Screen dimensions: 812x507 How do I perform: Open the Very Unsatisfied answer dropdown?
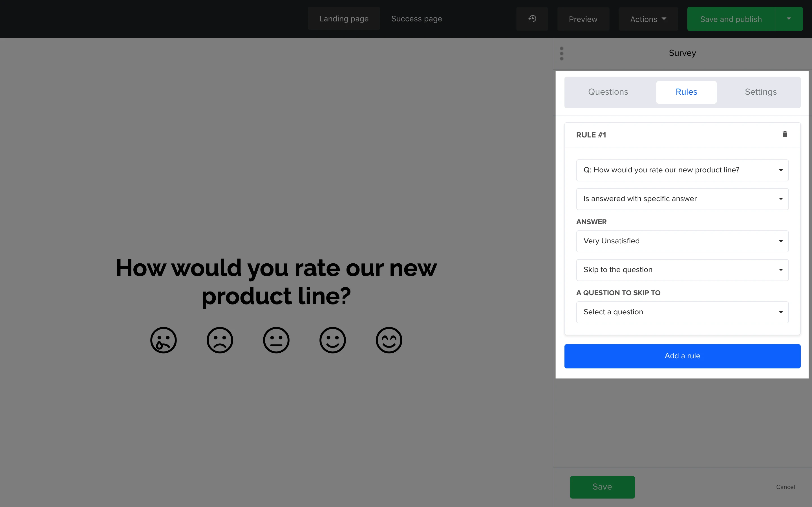(682, 241)
